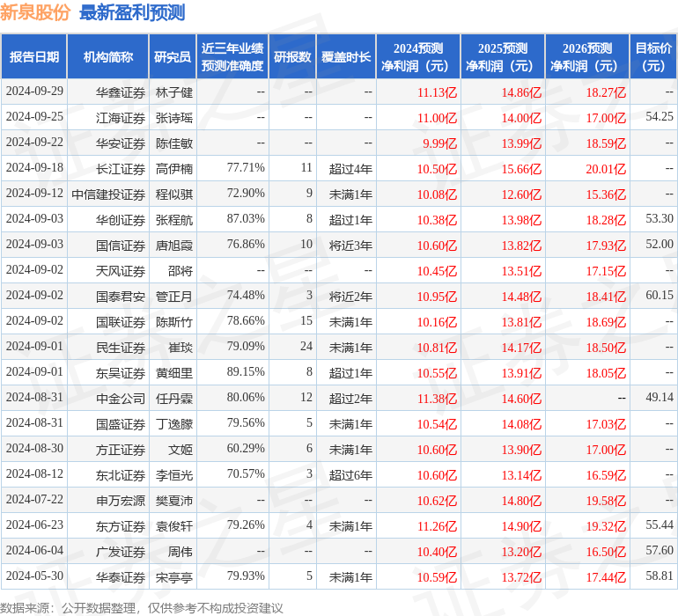The height and width of the screenshot is (616, 678).
Task: Click the 19.58亿 profit forecast
Action: point(606,501)
